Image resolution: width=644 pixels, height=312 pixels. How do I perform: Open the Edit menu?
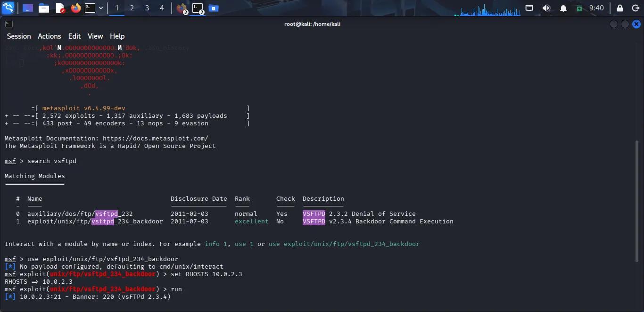click(74, 36)
